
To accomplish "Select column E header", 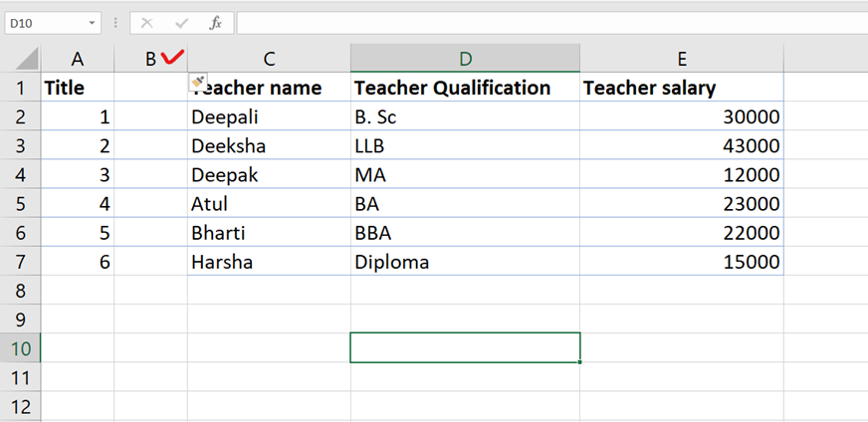I will coord(682,59).
